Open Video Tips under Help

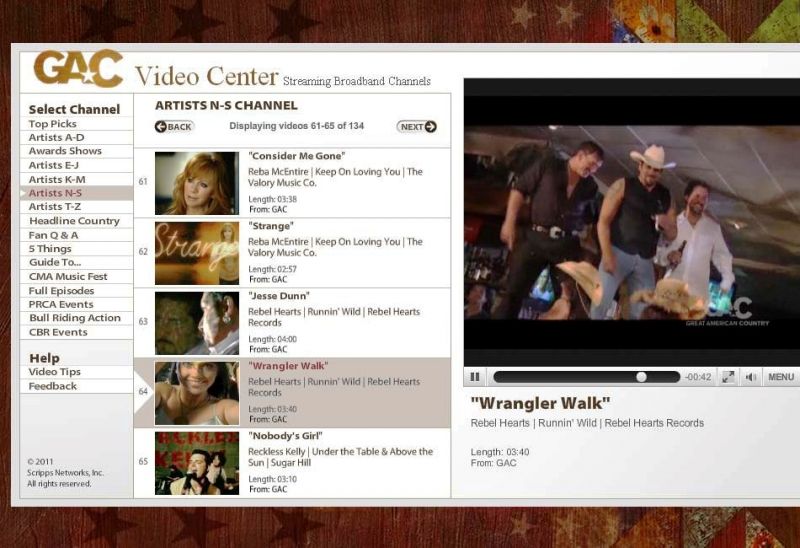55,372
